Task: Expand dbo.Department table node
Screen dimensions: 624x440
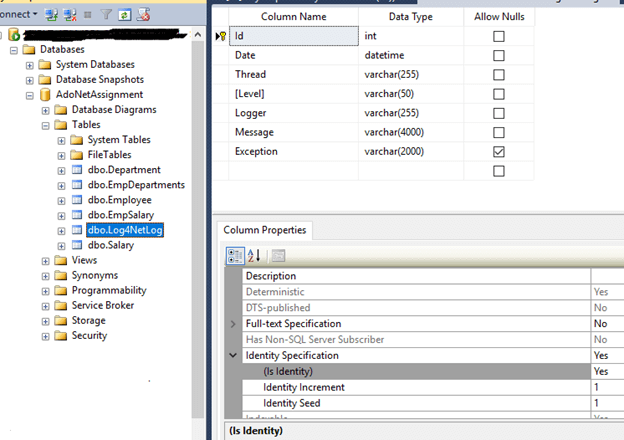Action: click(x=61, y=171)
